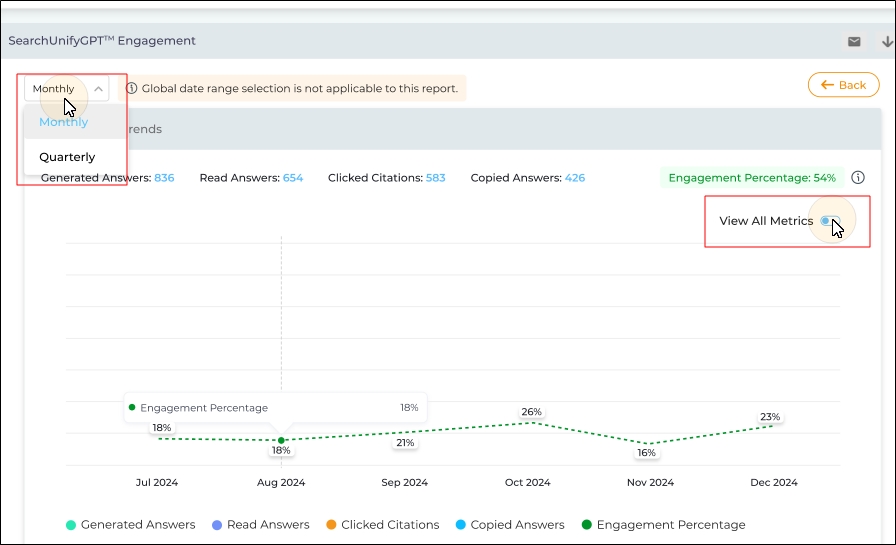Toggle Copied Answers legend series

509,525
